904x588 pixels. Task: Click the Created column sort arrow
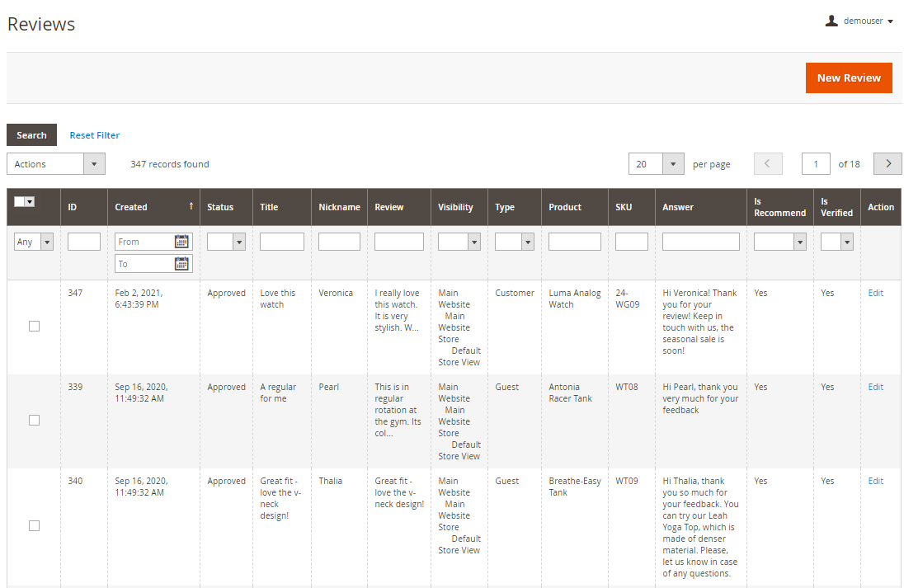(x=191, y=207)
